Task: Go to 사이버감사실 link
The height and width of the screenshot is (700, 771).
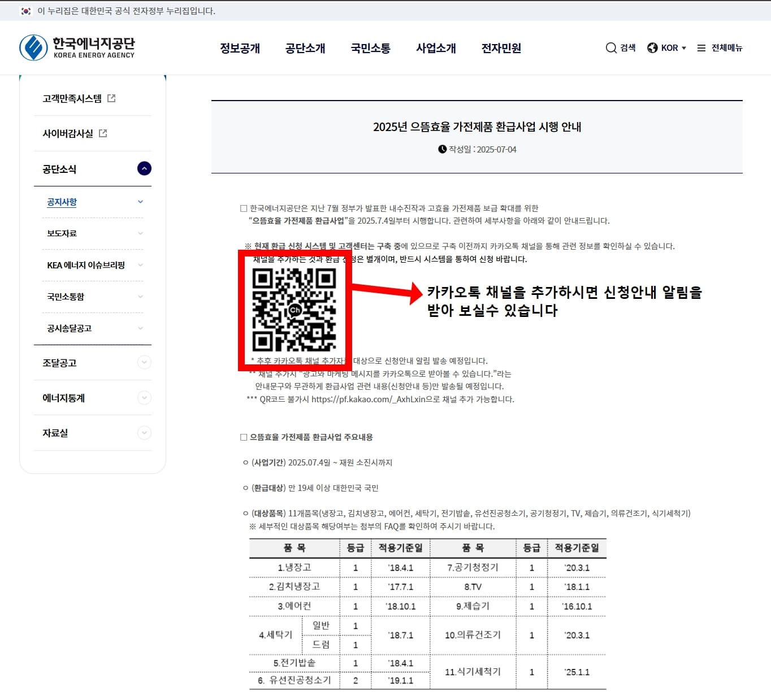Action: point(68,133)
